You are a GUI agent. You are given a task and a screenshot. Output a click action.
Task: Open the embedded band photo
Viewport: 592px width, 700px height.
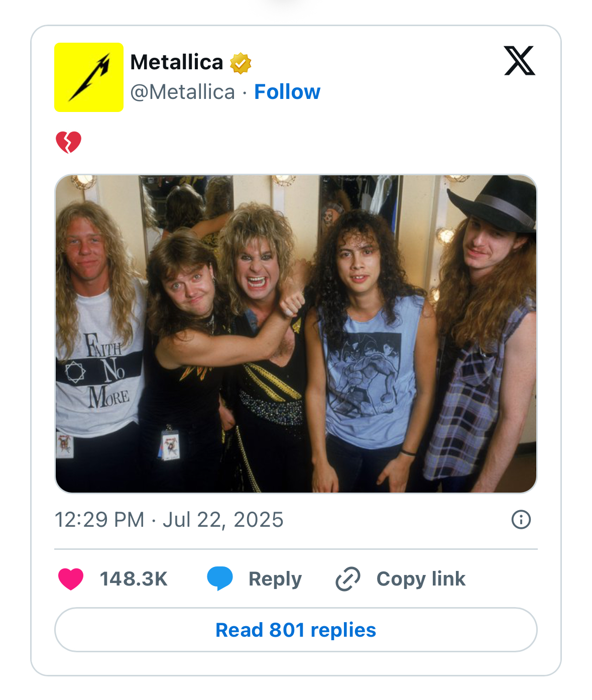pyautogui.click(x=296, y=334)
